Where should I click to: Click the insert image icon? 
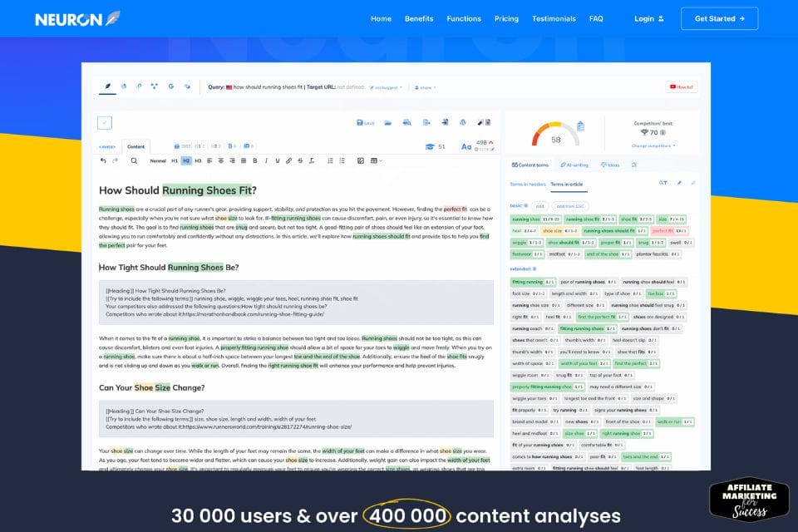360,160
